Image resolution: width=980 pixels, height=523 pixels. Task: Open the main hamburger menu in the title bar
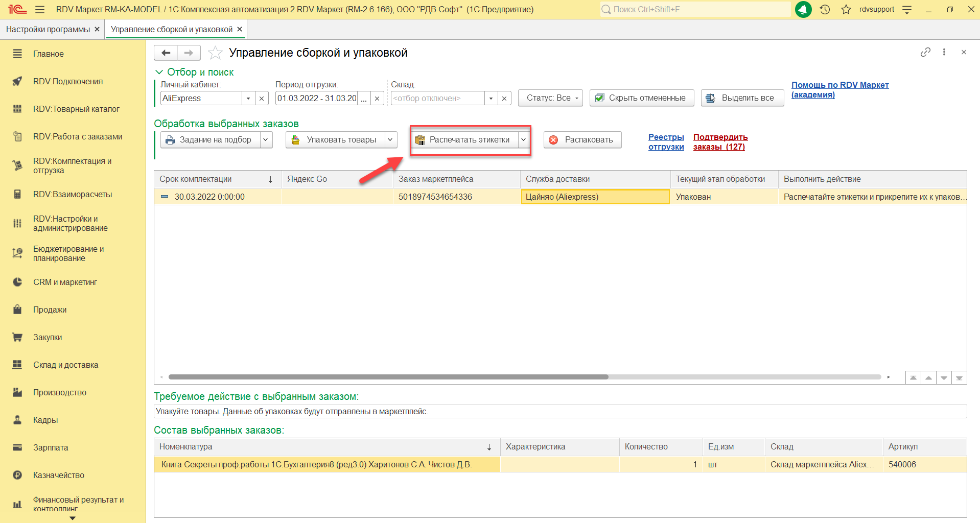coord(40,9)
